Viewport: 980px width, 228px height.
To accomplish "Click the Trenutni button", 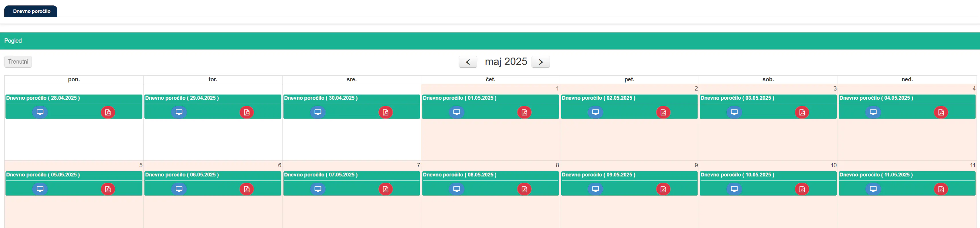I will pos(18,62).
